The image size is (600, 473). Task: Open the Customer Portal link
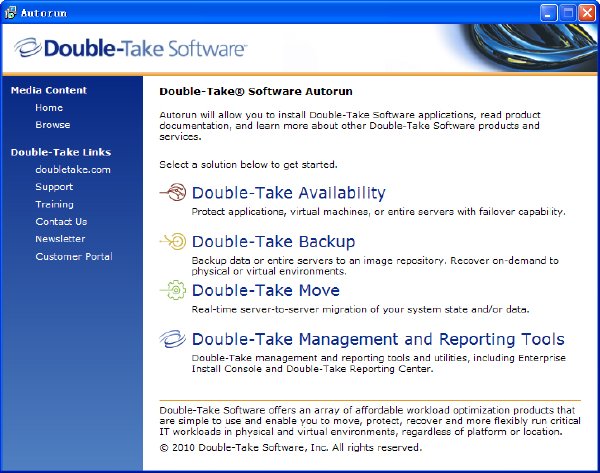[x=74, y=256]
